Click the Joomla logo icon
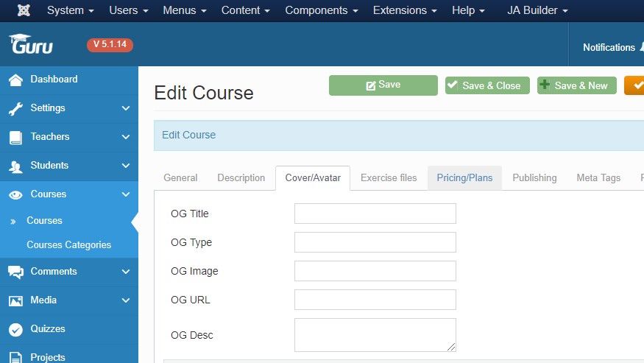 tap(23, 10)
